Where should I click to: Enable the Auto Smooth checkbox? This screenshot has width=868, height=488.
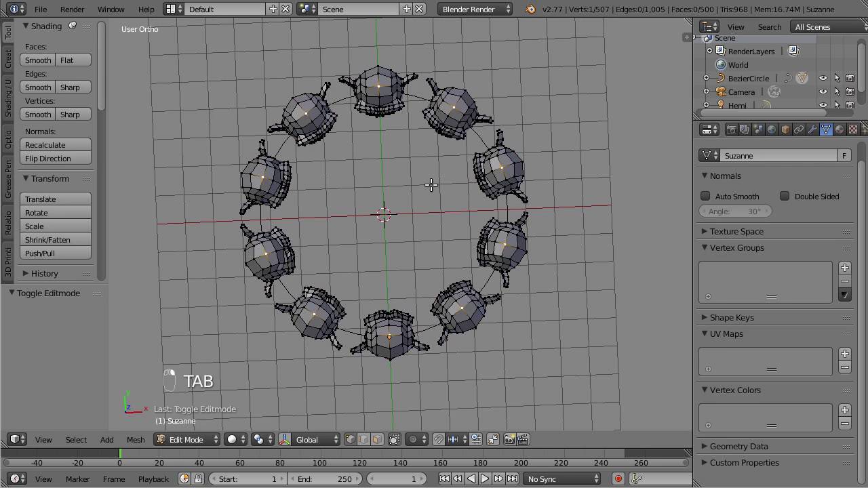pyautogui.click(x=705, y=197)
